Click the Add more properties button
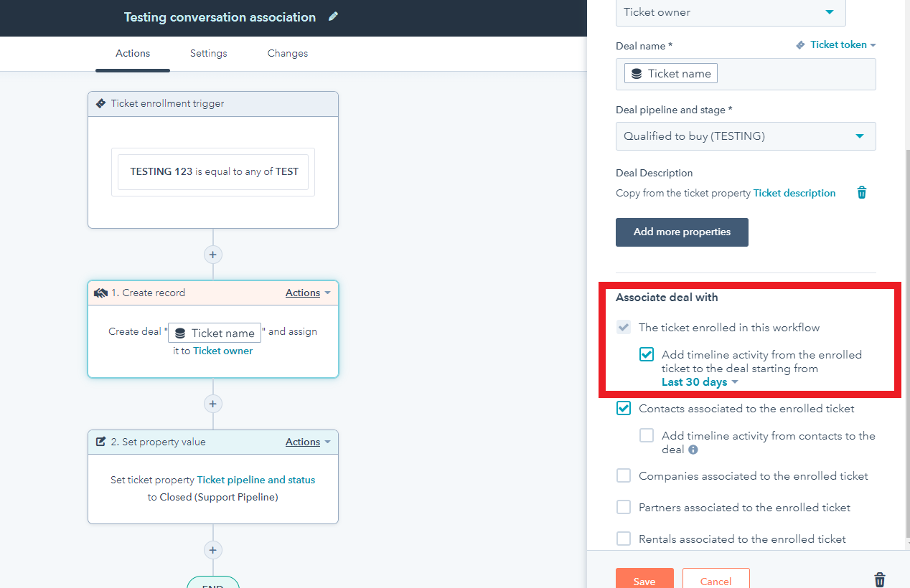The width and height of the screenshot is (910, 588). pyautogui.click(x=682, y=232)
